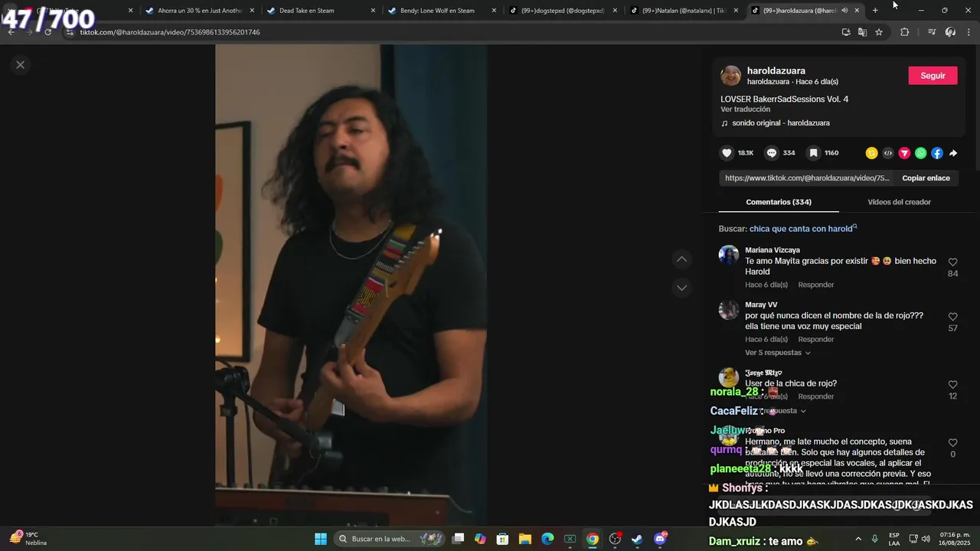Screen dimensions: 980x551
Task: Like the 'Hermano, me late mucho' comment
Action: (952, 443)
